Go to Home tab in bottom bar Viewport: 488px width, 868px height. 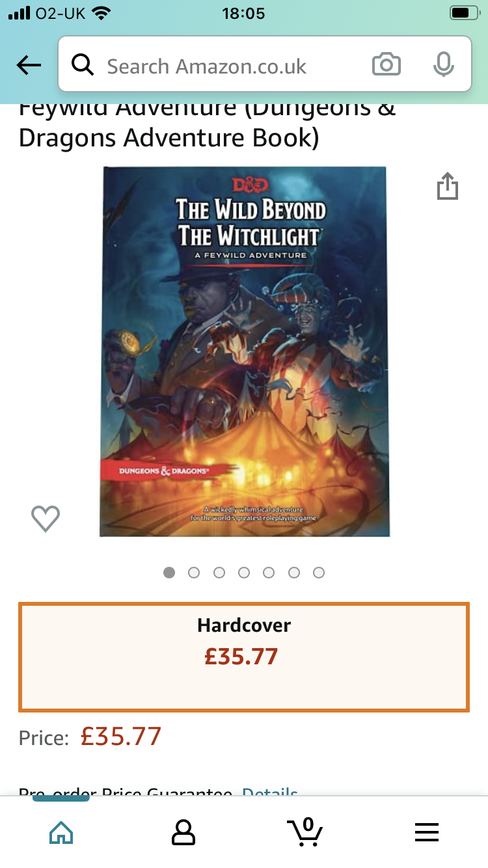[61, 832]
